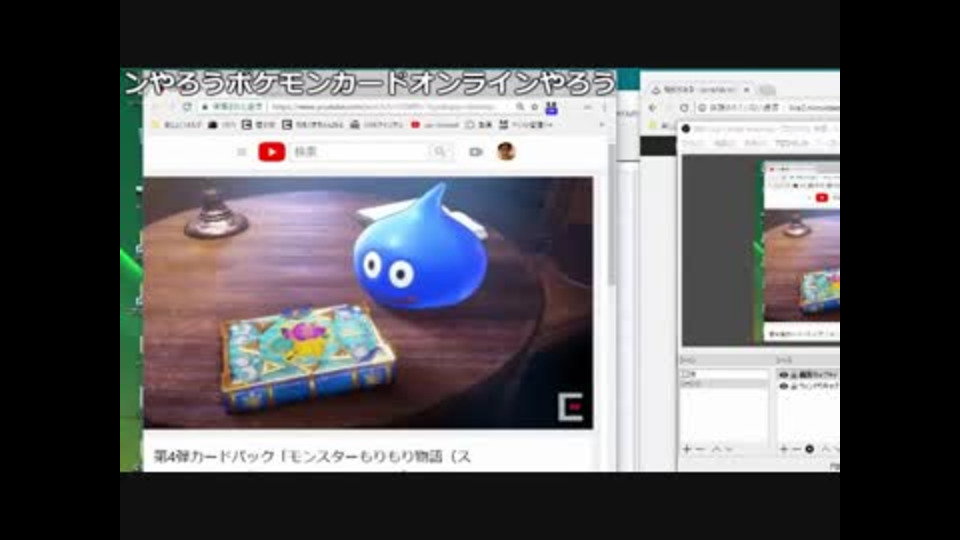Viewport: 960px width, 540px height.
Task: Click the blue extension icon beside the address bar
Action: tap(551, 108)
